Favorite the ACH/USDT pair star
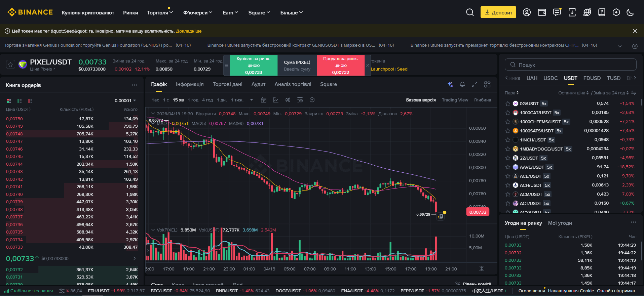 (x=508, y=185)
